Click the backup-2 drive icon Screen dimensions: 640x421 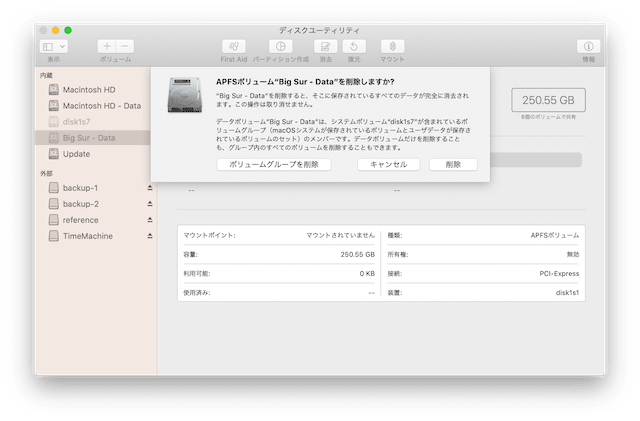pyautogui.click(x=53, y=204)
